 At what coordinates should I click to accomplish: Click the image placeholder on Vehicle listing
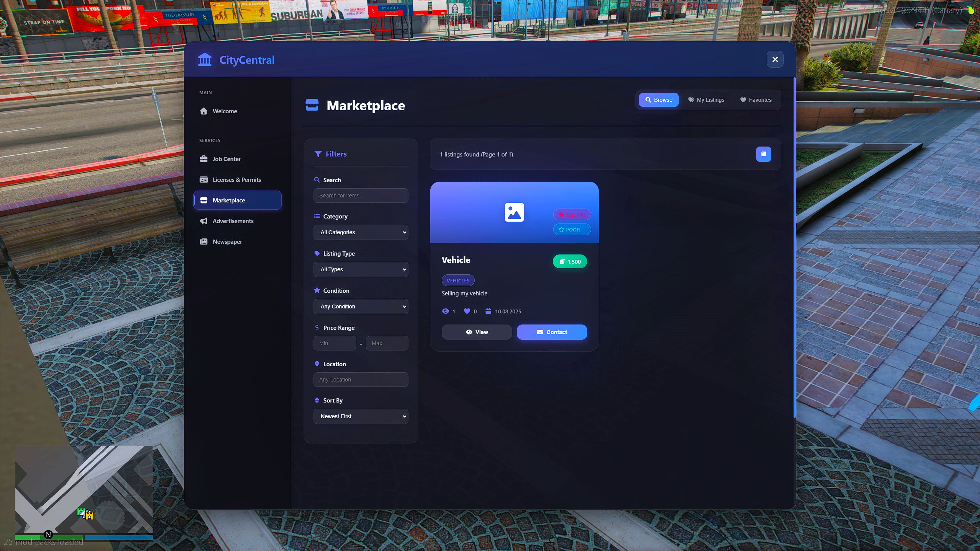(x=514, y=212)
